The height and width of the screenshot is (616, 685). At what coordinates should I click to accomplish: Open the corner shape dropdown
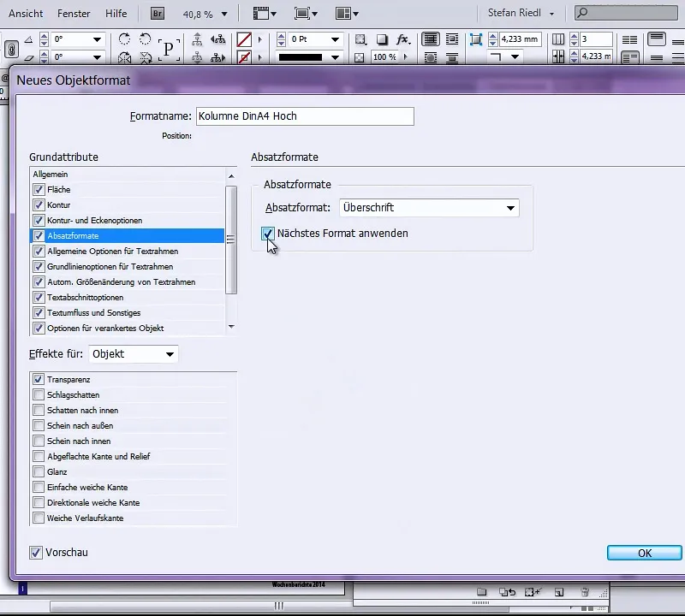pos(515,56)
